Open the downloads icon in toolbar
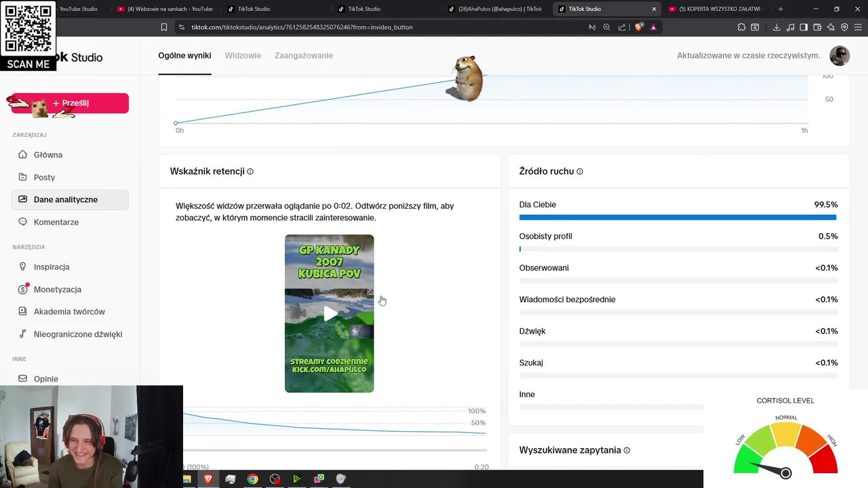 pyautogui.click(x=776, y=27)
